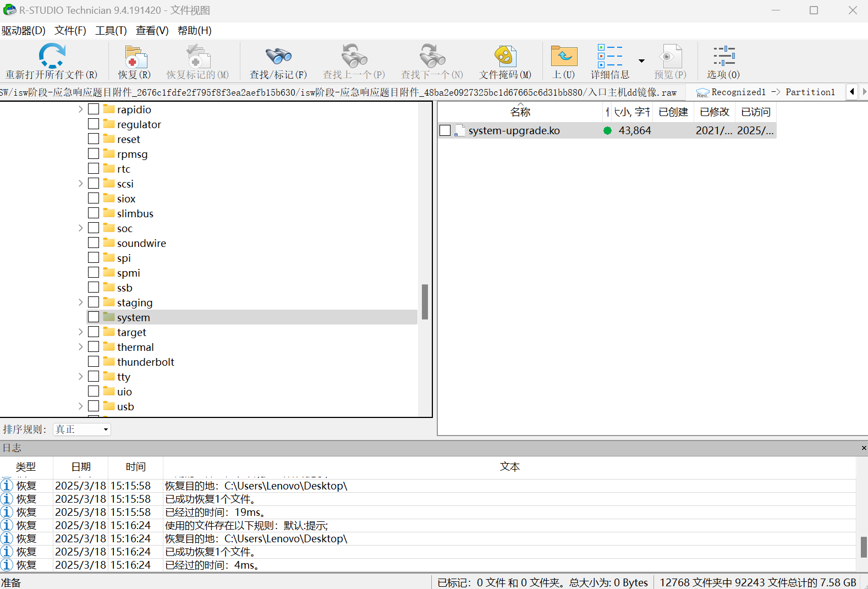Open the Help (帮助) menu

pyautogui.click(x=195, y=31)
